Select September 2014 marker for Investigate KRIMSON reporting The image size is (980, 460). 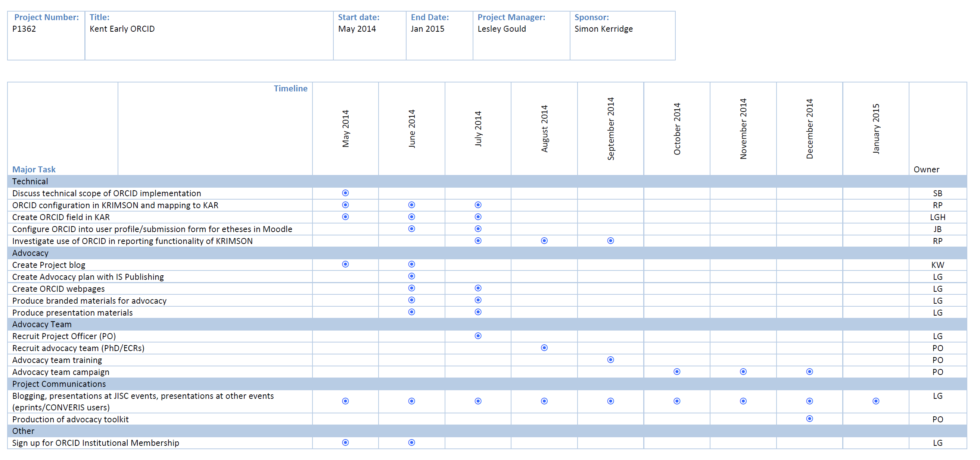tap(610, 241)
